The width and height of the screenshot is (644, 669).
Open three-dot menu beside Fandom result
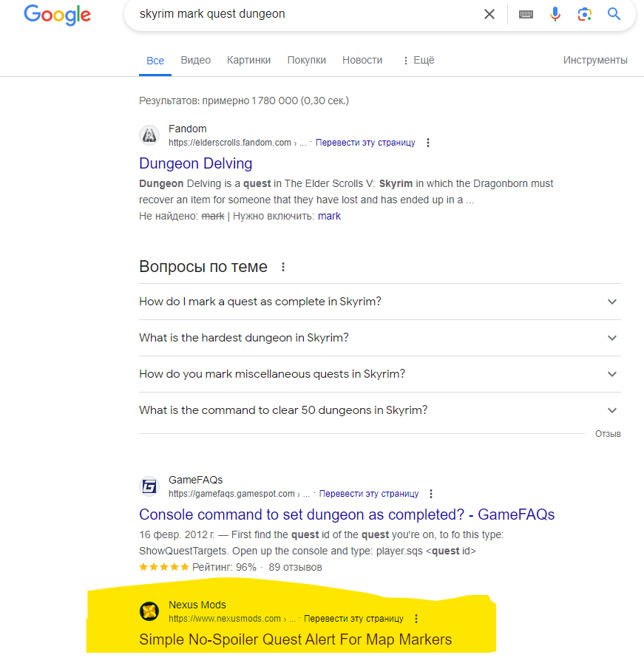428,143
